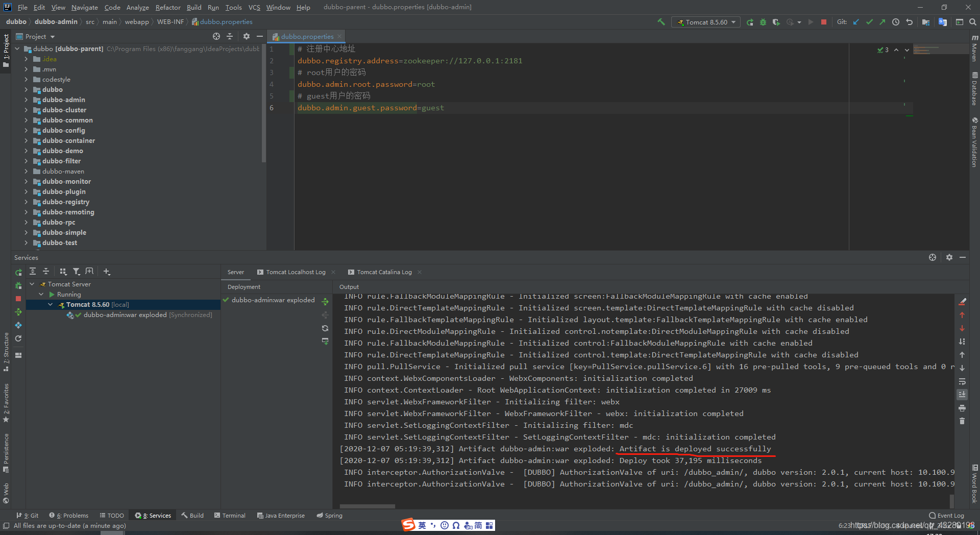Toggle the Favorites tool window stripe
Screen dimensions: 980x535
coord(6,403)
